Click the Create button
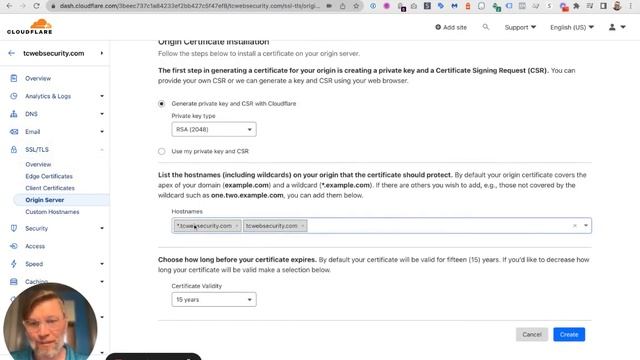Viewport: 640px width, 360px height. click(569, 335)
